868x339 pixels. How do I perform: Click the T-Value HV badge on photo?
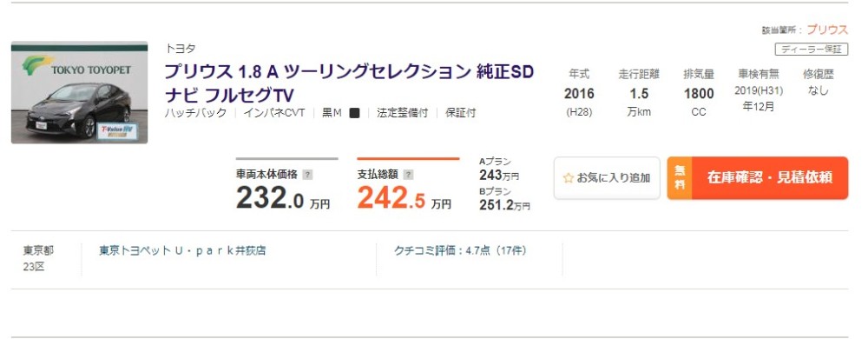point(117,131)
